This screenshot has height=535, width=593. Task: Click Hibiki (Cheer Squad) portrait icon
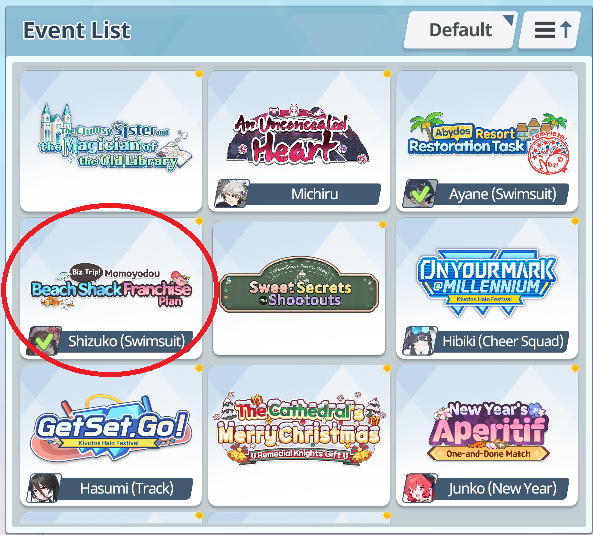(420, 341)
